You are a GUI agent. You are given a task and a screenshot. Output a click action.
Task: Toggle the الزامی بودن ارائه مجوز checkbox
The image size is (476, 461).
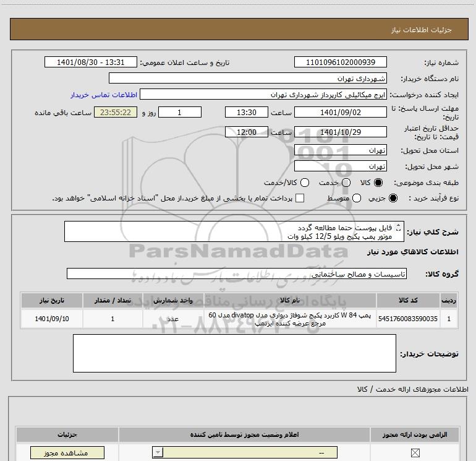tap(415, 453)
